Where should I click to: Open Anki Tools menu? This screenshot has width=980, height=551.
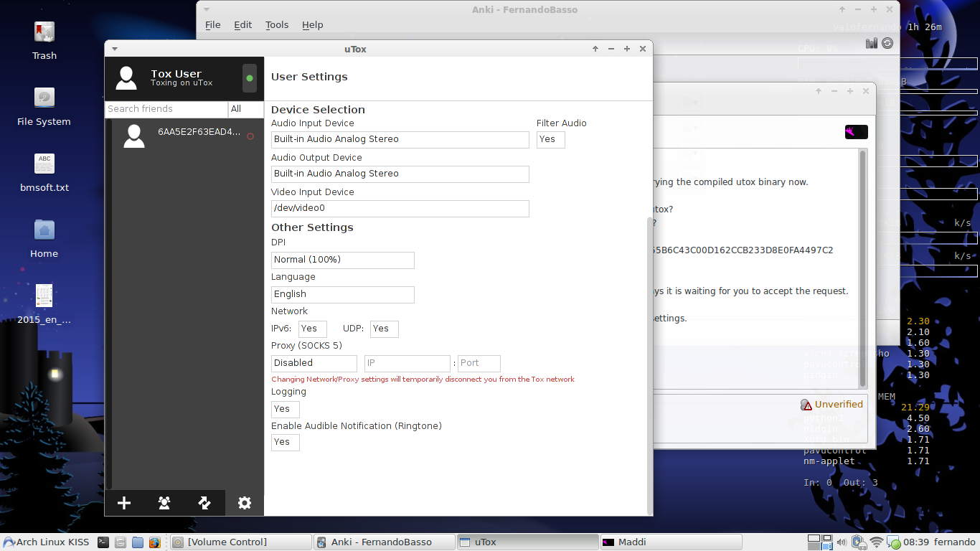click(x=277, y=24)
